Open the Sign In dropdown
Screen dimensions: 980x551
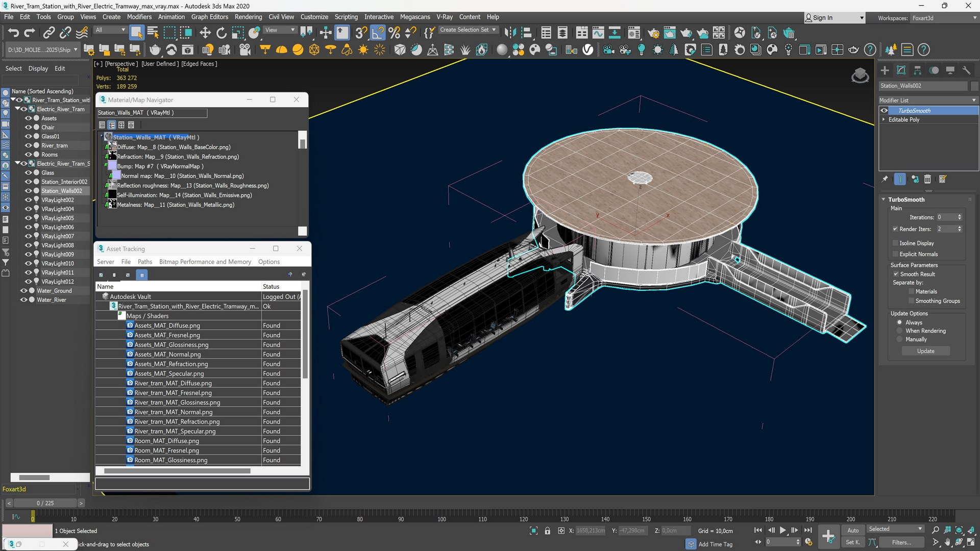[x=834, y=18]
